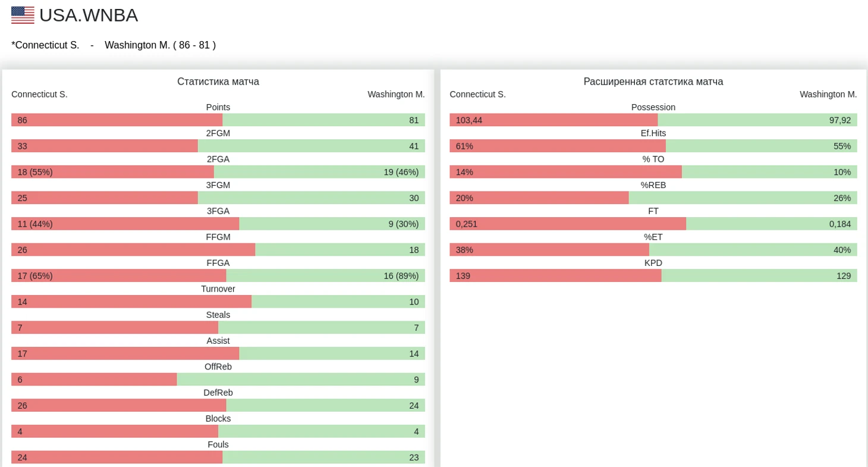The image size is (868, 467).
Task: Click the red Points bar showing 86
Action: point(117,120)
